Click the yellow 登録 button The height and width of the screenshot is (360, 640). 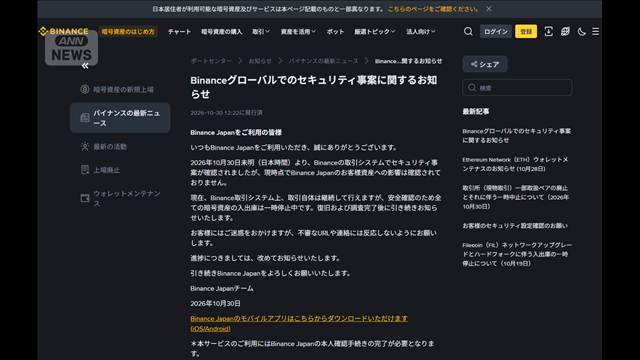526,31
